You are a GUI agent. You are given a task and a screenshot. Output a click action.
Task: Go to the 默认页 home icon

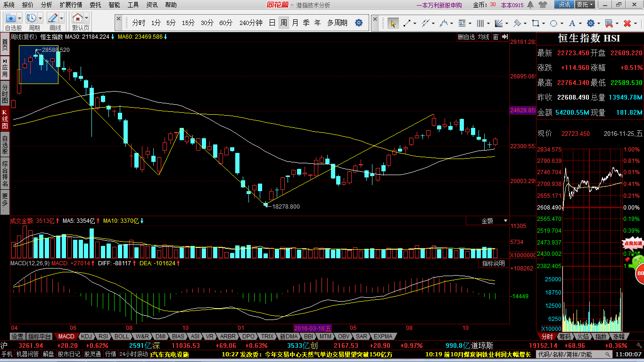[78, 18]
